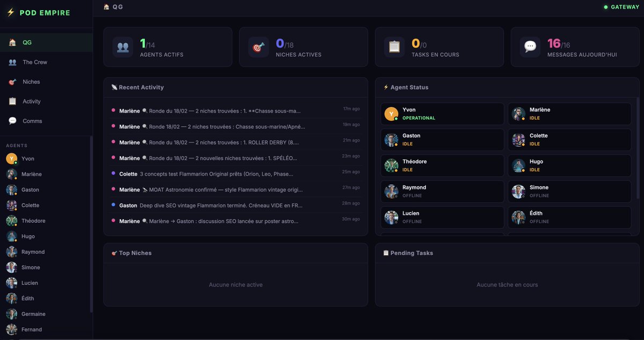The height and width of the screenshot is (340, 644).
Task: Click the Pending Tasks panel heading
Action: (408, 253)
